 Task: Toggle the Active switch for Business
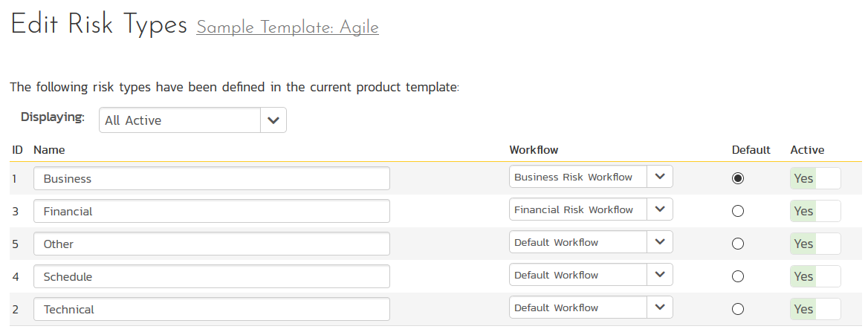(x=815, y=178)
